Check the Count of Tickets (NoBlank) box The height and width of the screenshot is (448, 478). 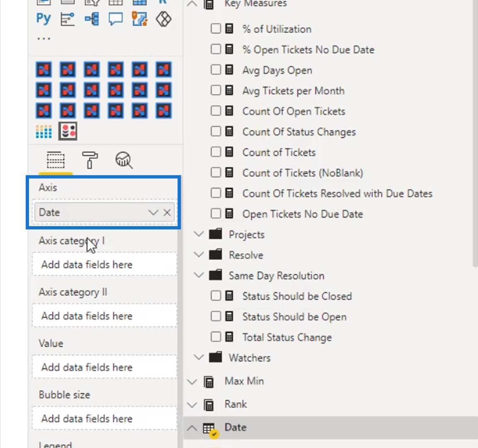(x=216, y=173)
